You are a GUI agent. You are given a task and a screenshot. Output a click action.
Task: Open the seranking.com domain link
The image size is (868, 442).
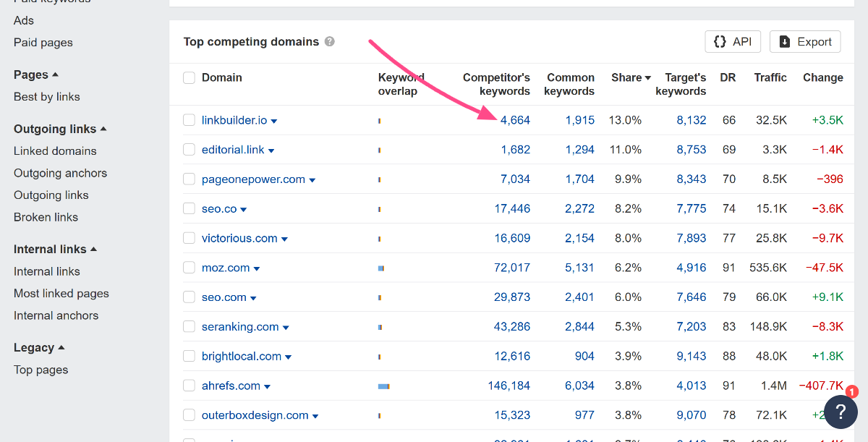(x=240, y=326)
